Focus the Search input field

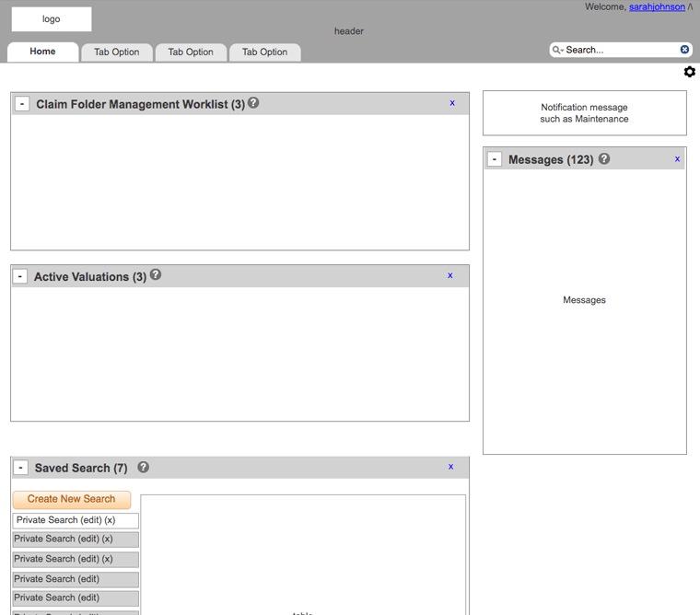click(621, 50)
